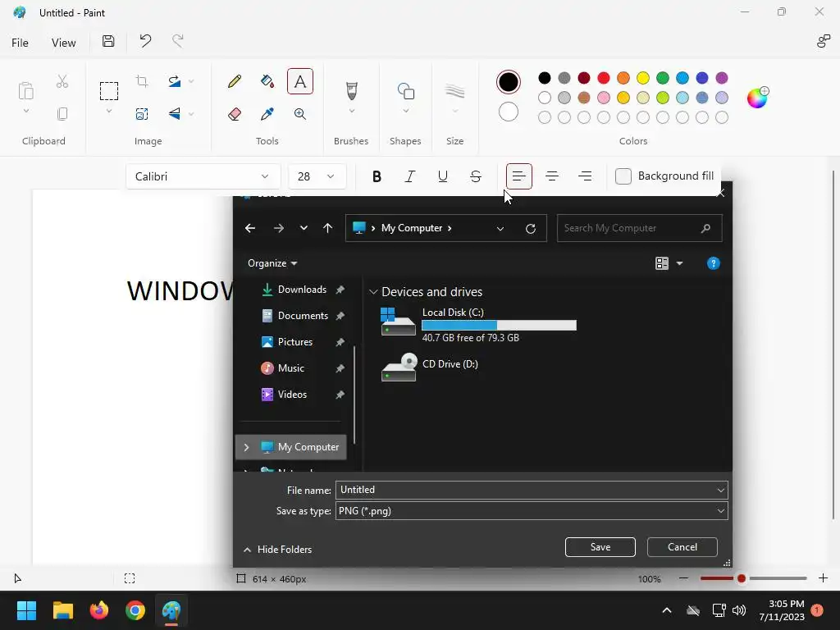Image resolution: width=840 pixels, height=630 pixels.
Task: Click the rectangular Selection tool
Action: (109, 90)
